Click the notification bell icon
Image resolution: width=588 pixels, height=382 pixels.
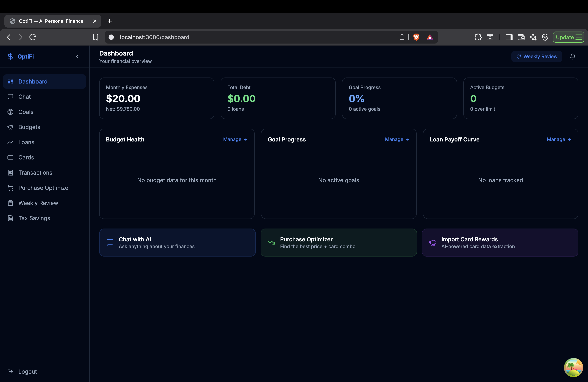pos(572,57)
